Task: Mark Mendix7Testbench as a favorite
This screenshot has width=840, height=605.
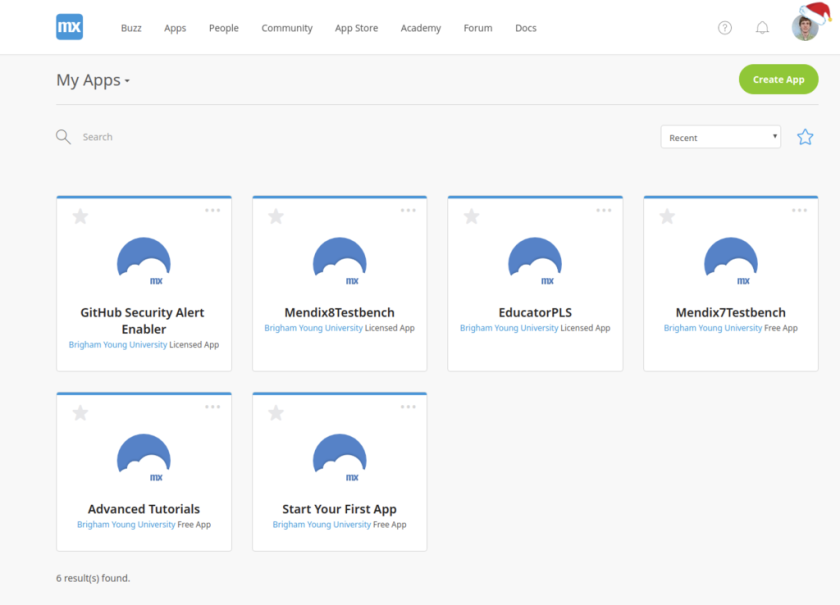Action: coord(667,216)
